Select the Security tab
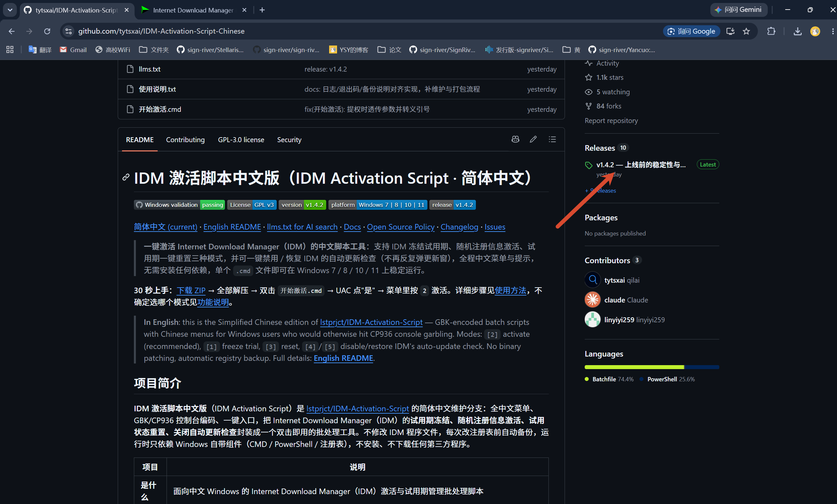837x504 pixels. point(289,140)
